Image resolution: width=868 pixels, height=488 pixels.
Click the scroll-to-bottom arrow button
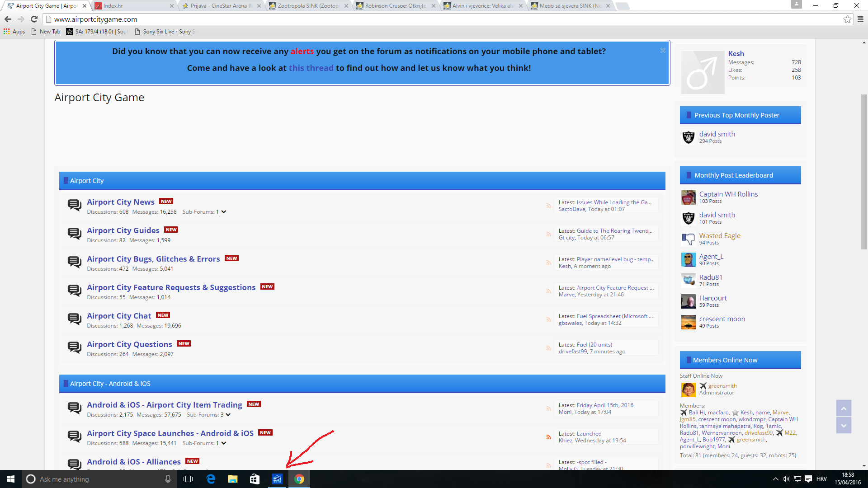(844, 425)
